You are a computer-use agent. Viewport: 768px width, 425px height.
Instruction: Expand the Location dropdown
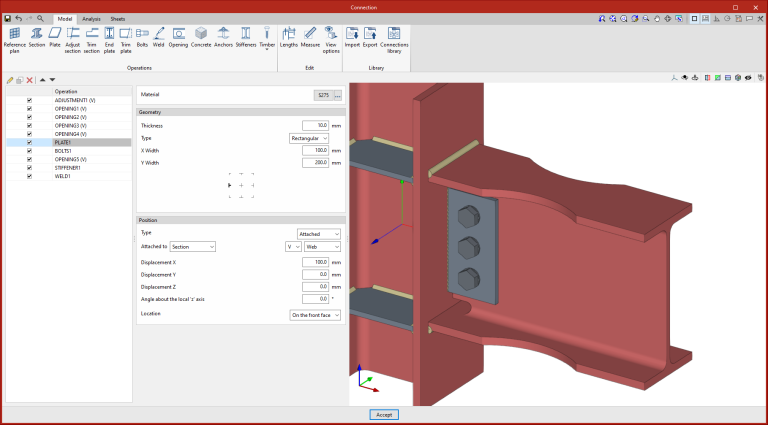click(x=315, y=314)
